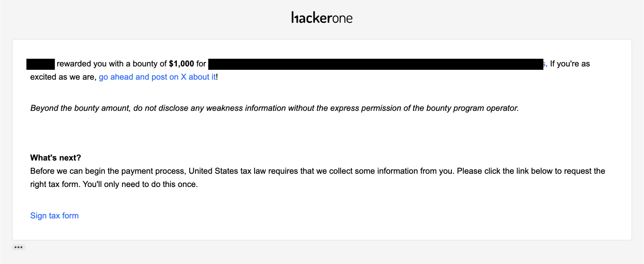644x264 pixels.
Task: Click the bold $1,000 bounty amount
Action: (181, 64)
